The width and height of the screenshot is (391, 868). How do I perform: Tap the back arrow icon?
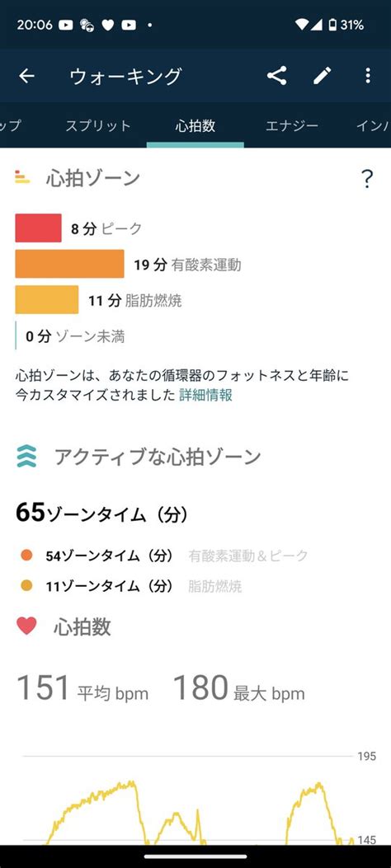(26, 76)
